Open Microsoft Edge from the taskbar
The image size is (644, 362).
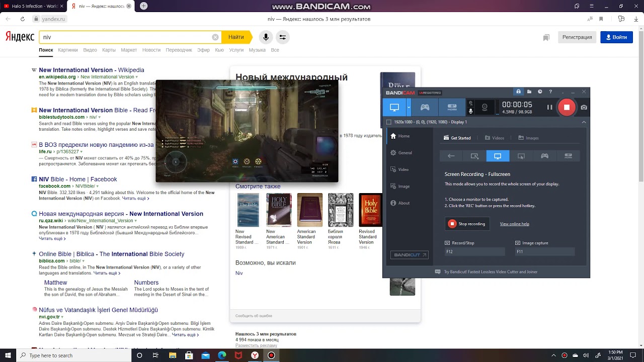[222, 355]
